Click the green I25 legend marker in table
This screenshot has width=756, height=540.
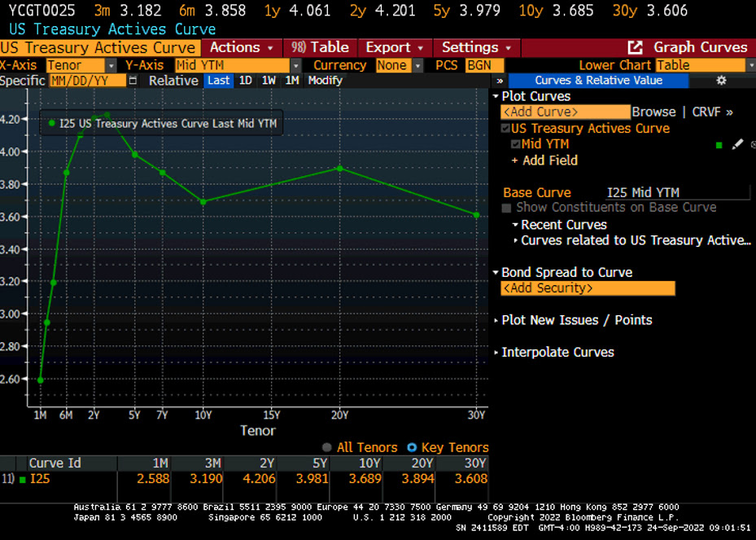pos(23,479)
